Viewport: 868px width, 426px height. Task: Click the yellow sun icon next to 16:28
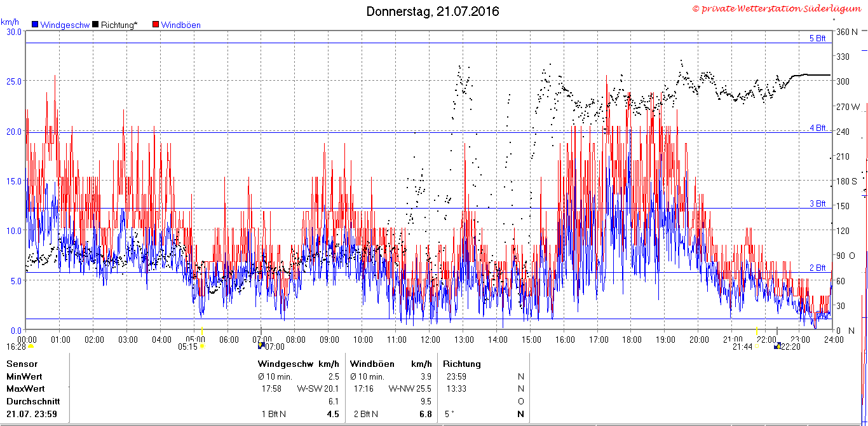click(31, 347)
